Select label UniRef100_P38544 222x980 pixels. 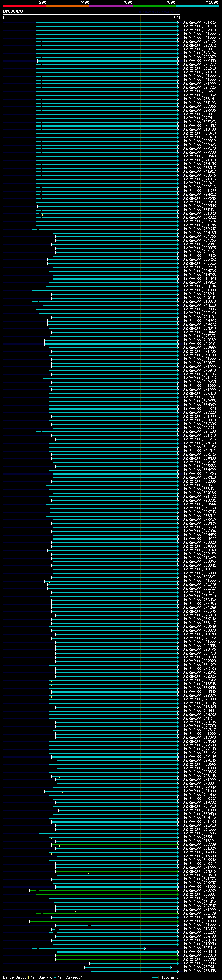click(199, 504)
